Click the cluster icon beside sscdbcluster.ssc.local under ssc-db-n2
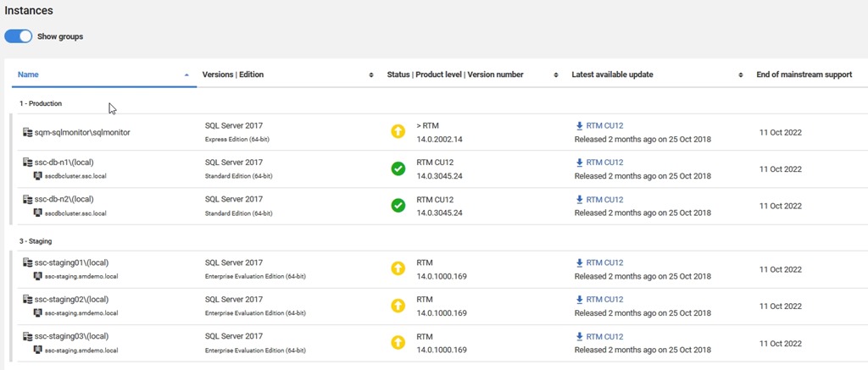This screenshot has height=370, width=868. [38, 213]
